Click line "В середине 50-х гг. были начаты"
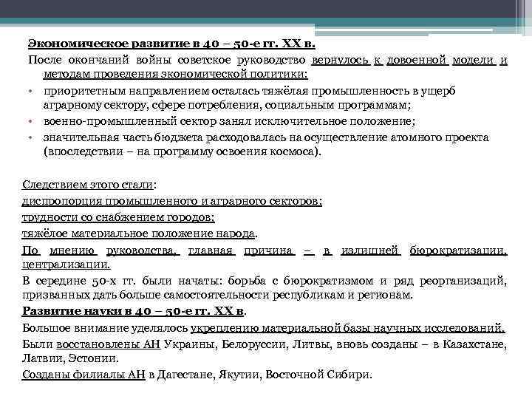 point(265,281)
